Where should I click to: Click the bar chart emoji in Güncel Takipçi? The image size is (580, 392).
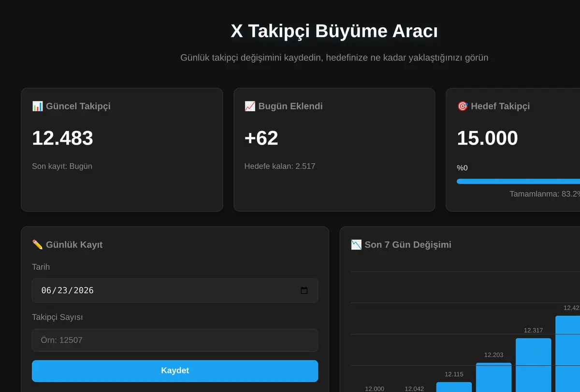pyautogui.click(x=37, y=106)
